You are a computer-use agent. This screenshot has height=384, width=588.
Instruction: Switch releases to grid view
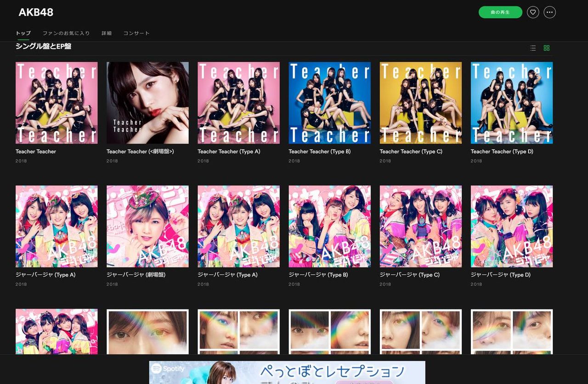547,48
